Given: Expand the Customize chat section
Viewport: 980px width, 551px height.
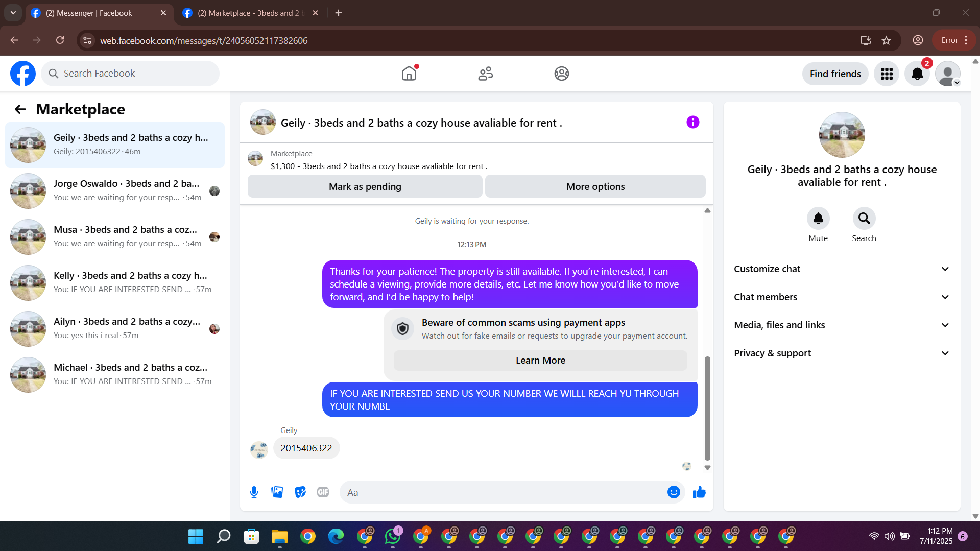Looking at the screenshot, I should pos(842,269).
